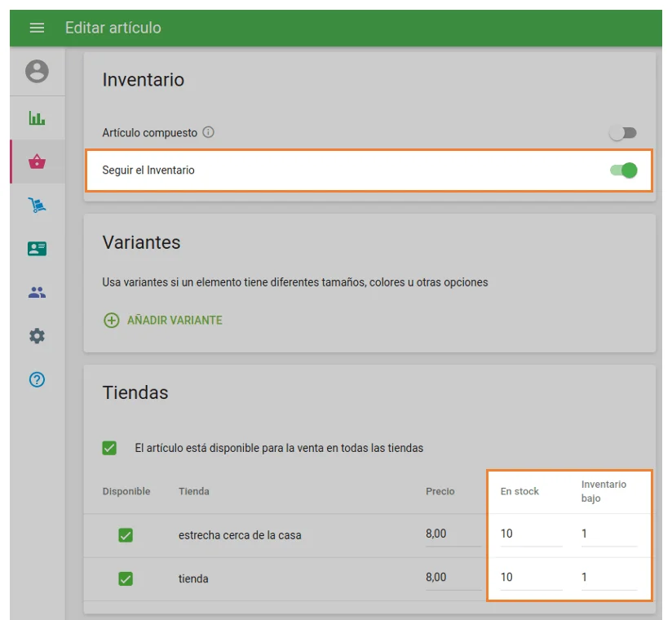Viewport: 672px width, 620px height.
Task: Click the Inventario section heading
Action: tap(144, 80)
